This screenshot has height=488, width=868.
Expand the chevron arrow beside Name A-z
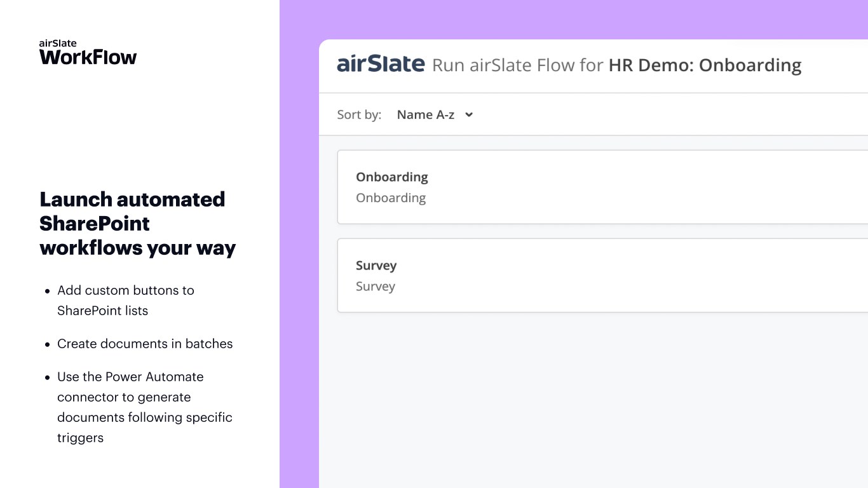click(469, 115)
